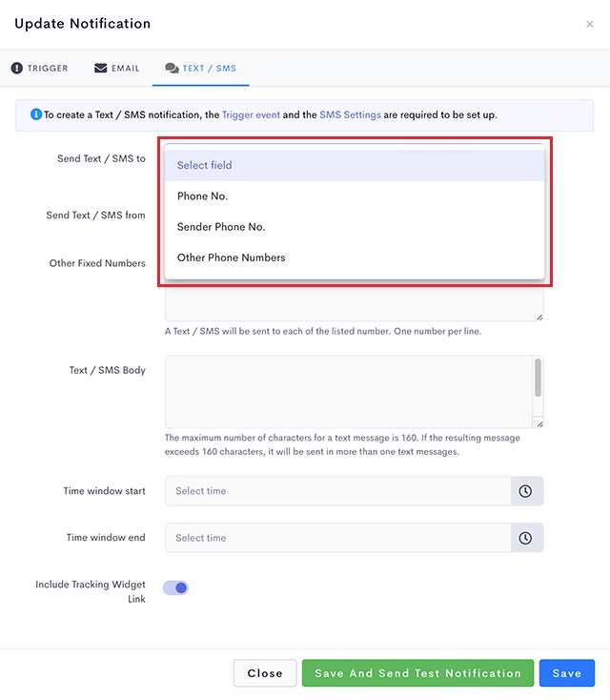Switch to the Trigger tab
Screen dimensions: 610x700
[40, 68]
